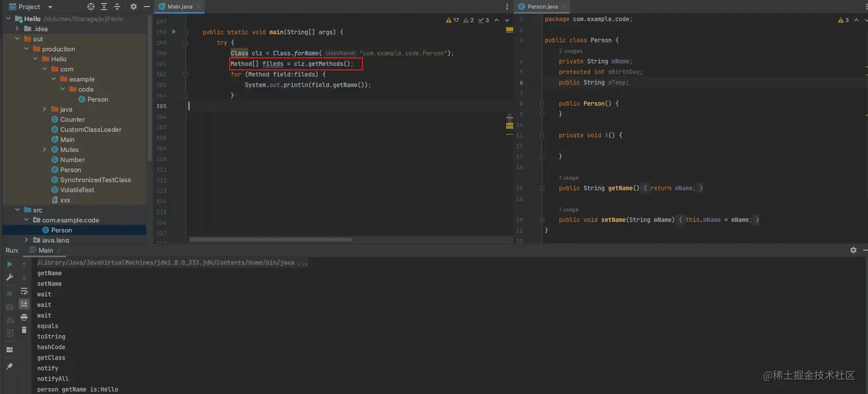868x394 pixels.
Task: Expand the Mutex class node
Action: [45, 149]
